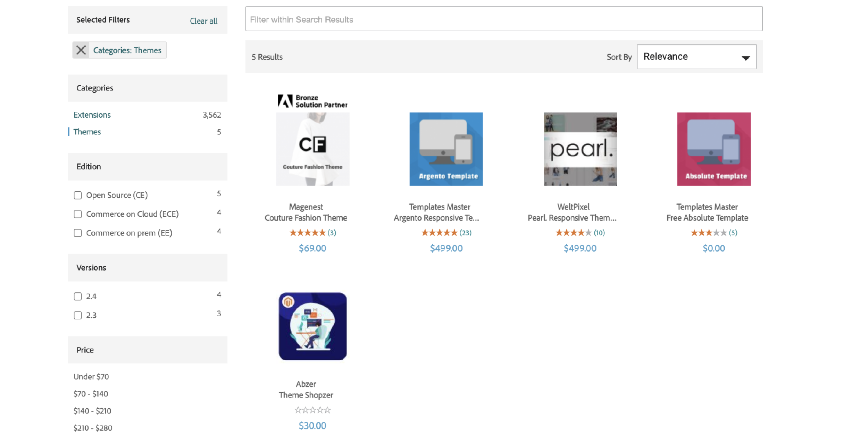Focus the Filter within Search Results field
This screenshot has width=868, height=434.
coord(503,19)
